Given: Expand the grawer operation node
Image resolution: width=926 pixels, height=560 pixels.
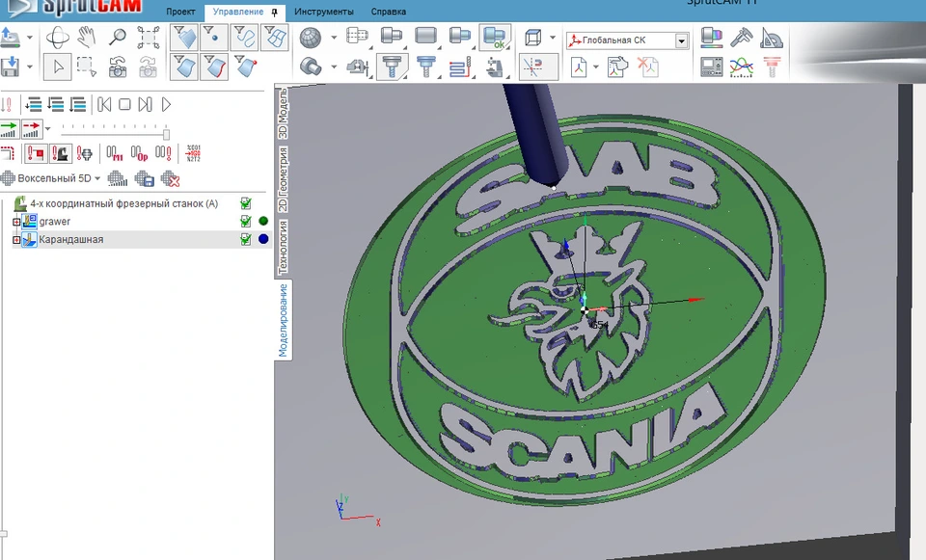Looking at the screenshot, I should coord(16,222).
